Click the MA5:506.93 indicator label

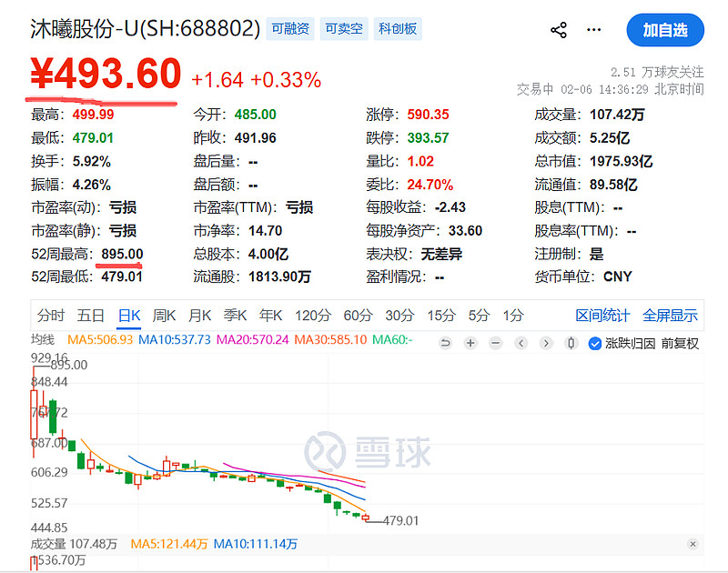point(100,339)
